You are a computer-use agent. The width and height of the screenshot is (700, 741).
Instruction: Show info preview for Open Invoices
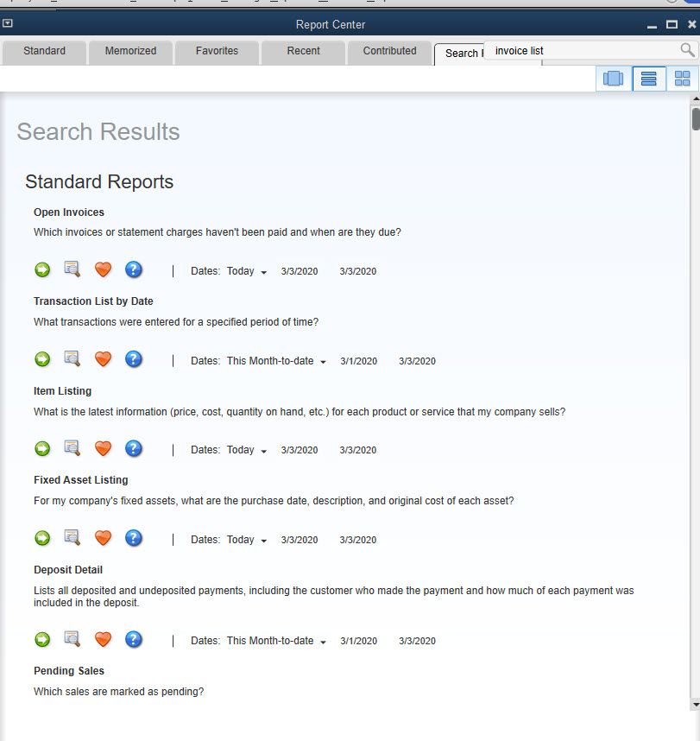pos(73,269)
